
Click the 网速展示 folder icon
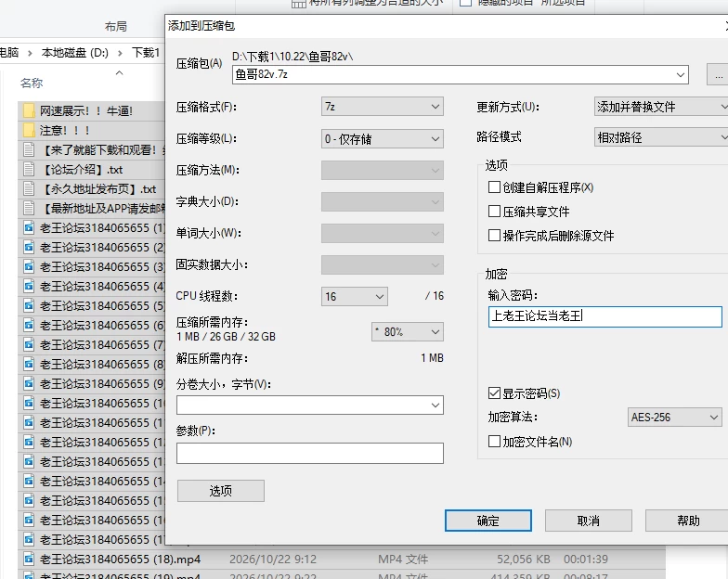coord(29,111)
